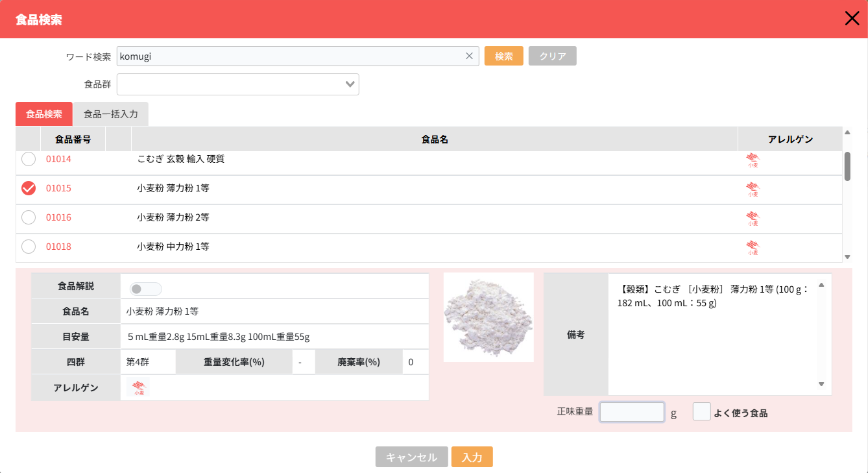Image resolution: width=868 pixels, height=473 pixels.
Task: Click wheat allergen icon in row 01014
Action: point(753,160)
